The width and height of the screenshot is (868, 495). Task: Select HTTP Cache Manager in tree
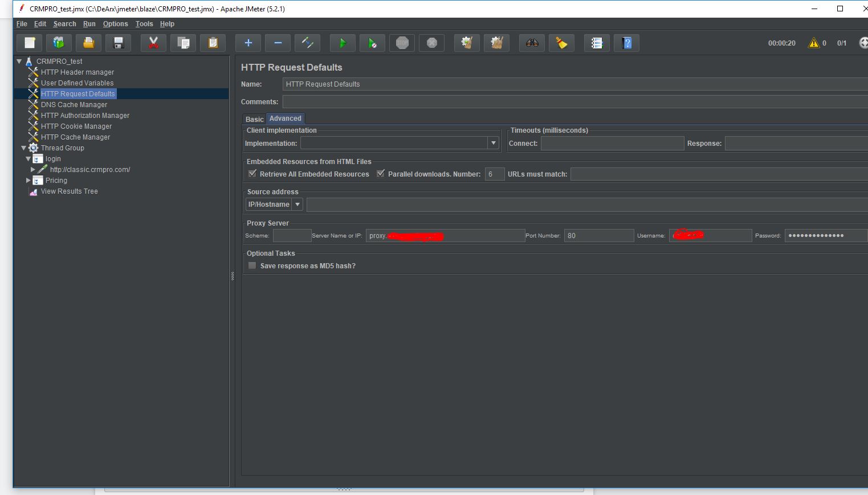tap(75, 137)
